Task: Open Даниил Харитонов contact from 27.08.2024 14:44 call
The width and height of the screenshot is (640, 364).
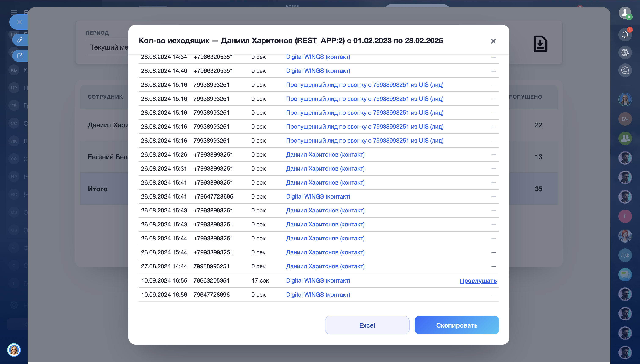Action: pos(325,266)
